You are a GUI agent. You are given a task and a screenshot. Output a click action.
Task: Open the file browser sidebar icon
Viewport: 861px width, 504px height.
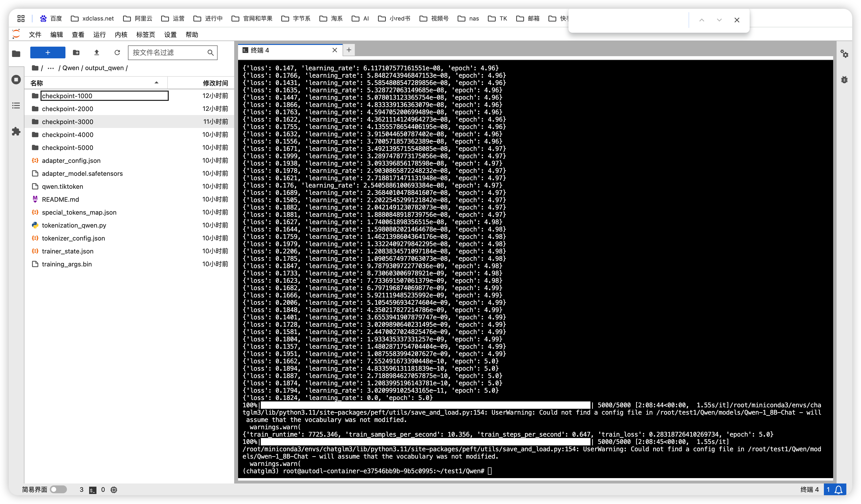pos(16,54)
